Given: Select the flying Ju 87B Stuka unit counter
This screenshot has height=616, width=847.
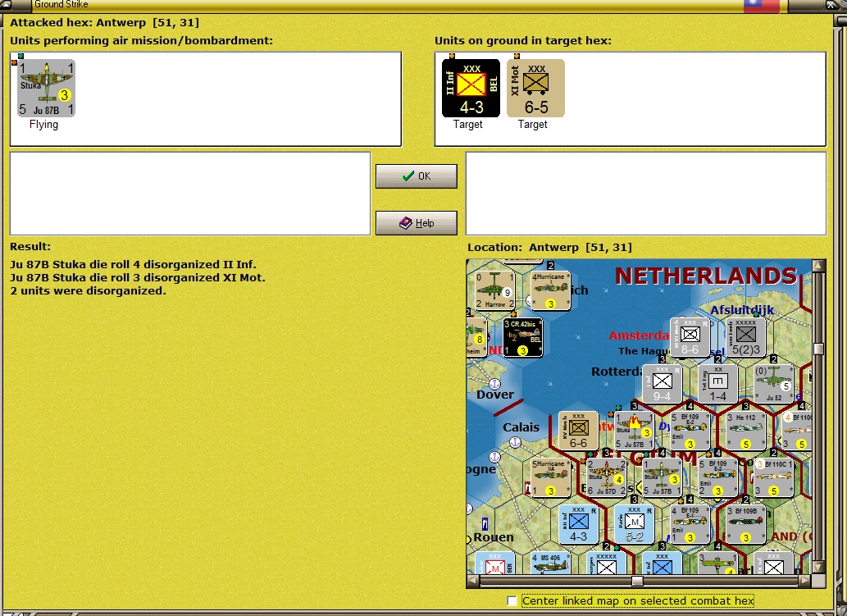Looking at the screenshot, I should [x=47, y=88].
